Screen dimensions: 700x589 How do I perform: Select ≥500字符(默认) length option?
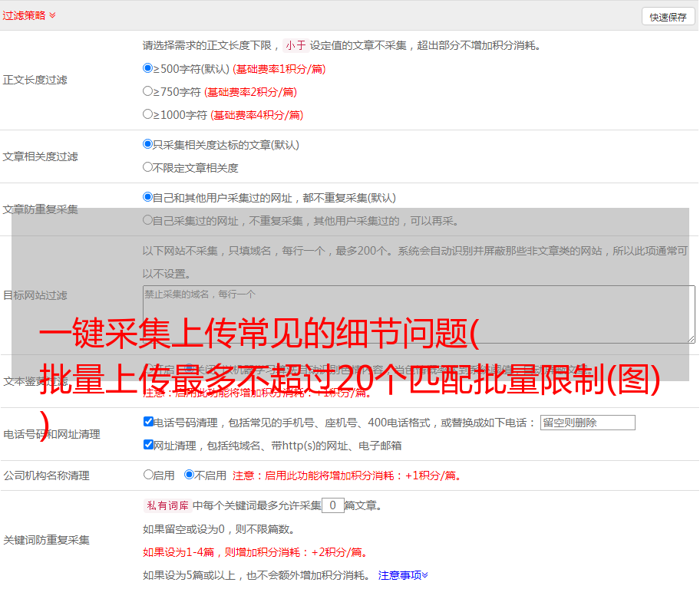pyautogui.click(x=148, y=68)
